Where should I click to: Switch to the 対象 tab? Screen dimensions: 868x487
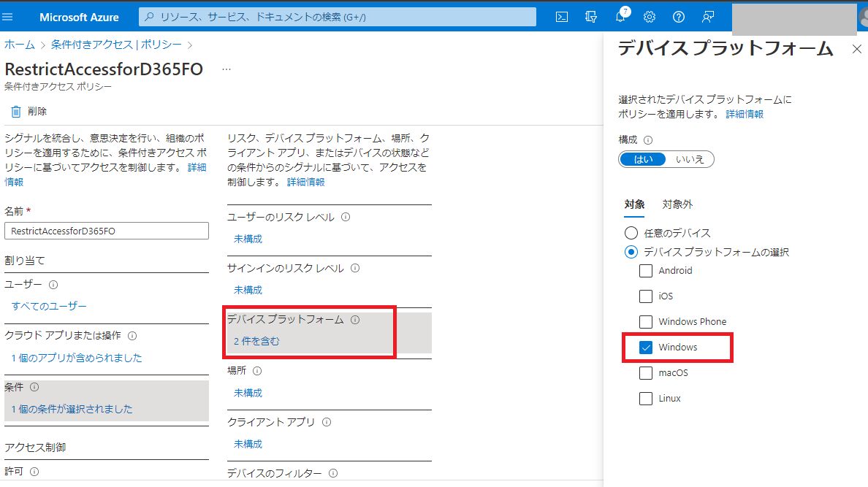coord(634,204)
